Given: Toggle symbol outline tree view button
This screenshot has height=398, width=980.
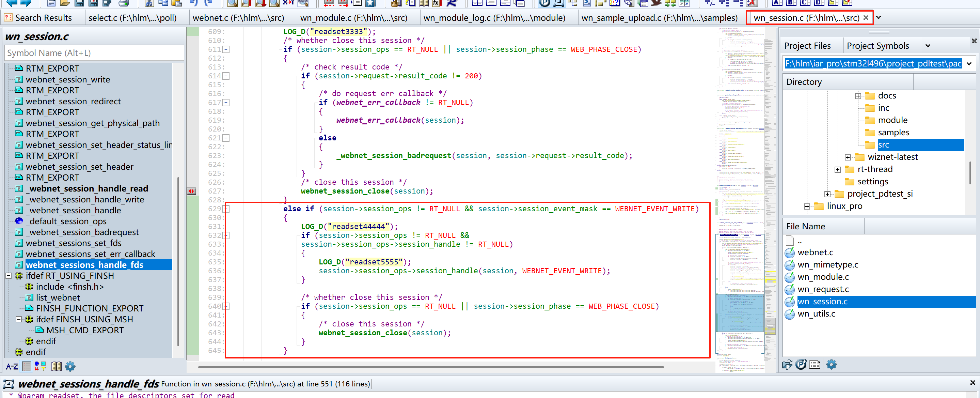Looking at the screenshot, I should [26, 366].
